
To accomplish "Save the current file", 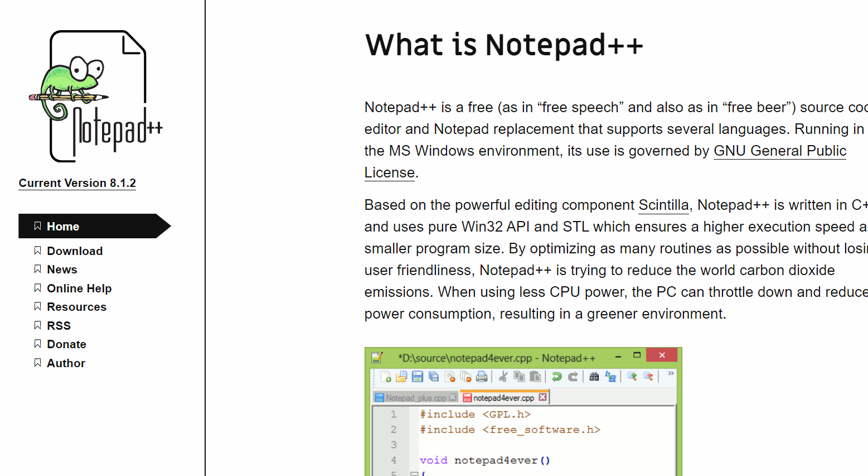I will pos(416,376).
